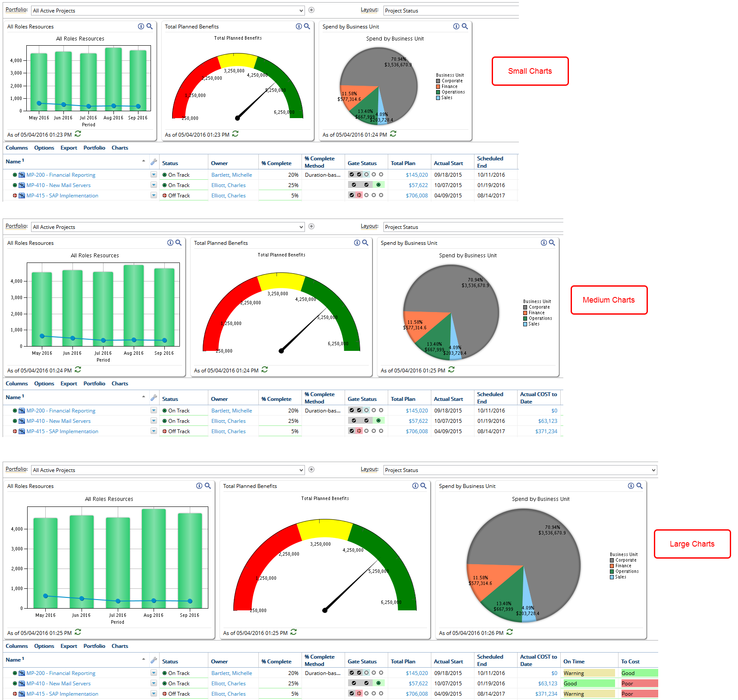Magnify All Roles Resources chart in Large Charts view

(x=208, y=486)
